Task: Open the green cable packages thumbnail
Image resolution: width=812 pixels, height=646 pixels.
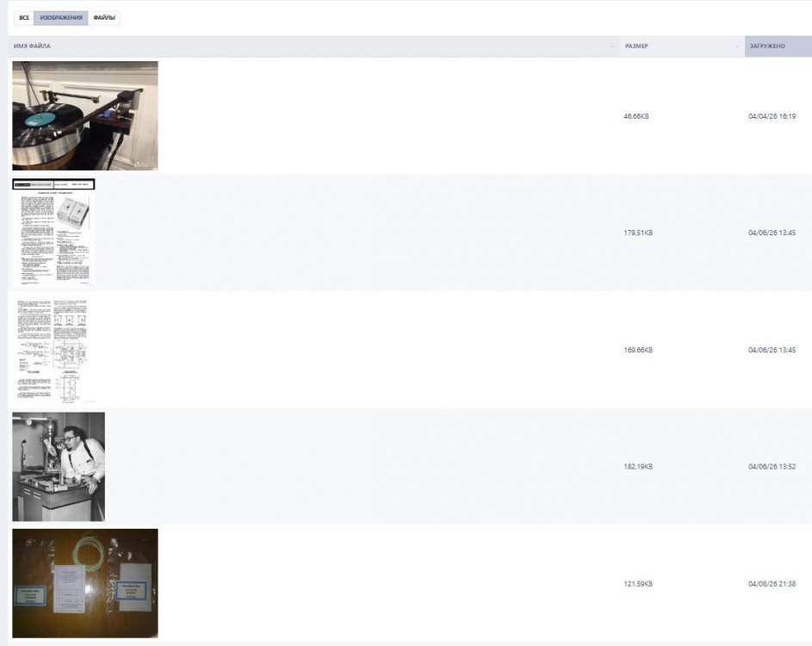Action: coord(85,583)
